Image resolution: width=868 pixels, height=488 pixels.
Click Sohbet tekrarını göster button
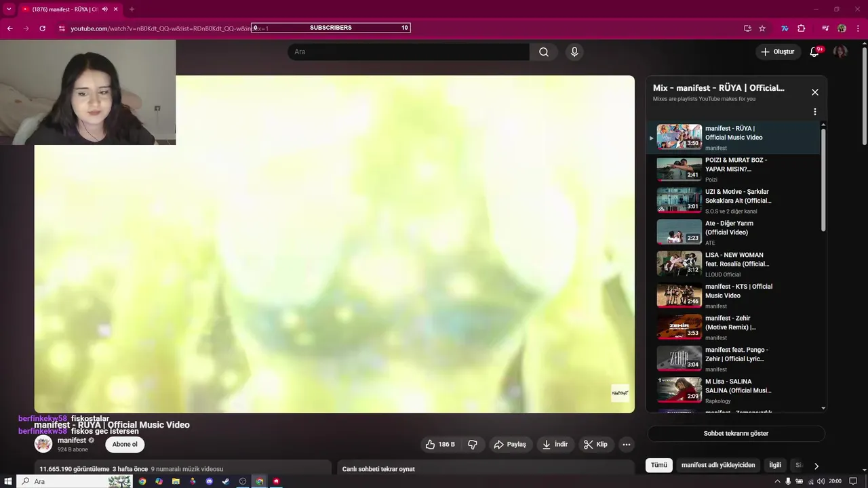pos(736,434)
